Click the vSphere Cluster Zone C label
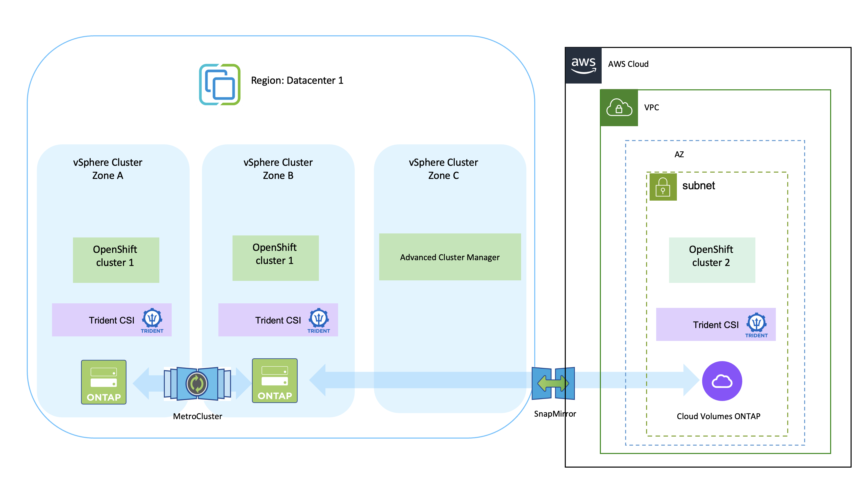Viewport: 868px width, 484px height. (x=443, y=169)
